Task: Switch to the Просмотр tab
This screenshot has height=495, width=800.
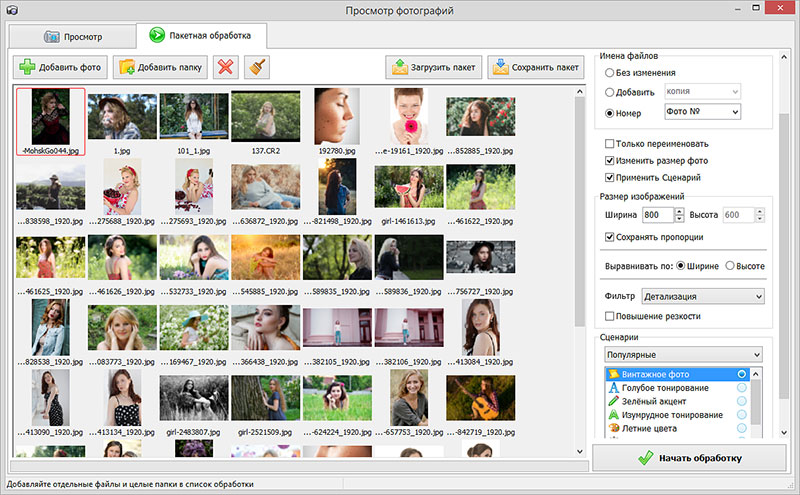Action: [x=73, y=37]
